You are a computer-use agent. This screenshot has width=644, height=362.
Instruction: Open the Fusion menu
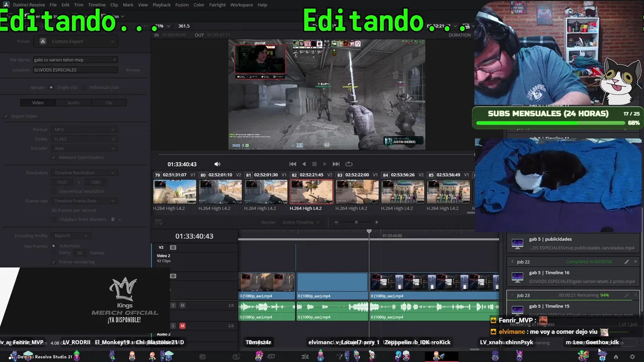182,5
